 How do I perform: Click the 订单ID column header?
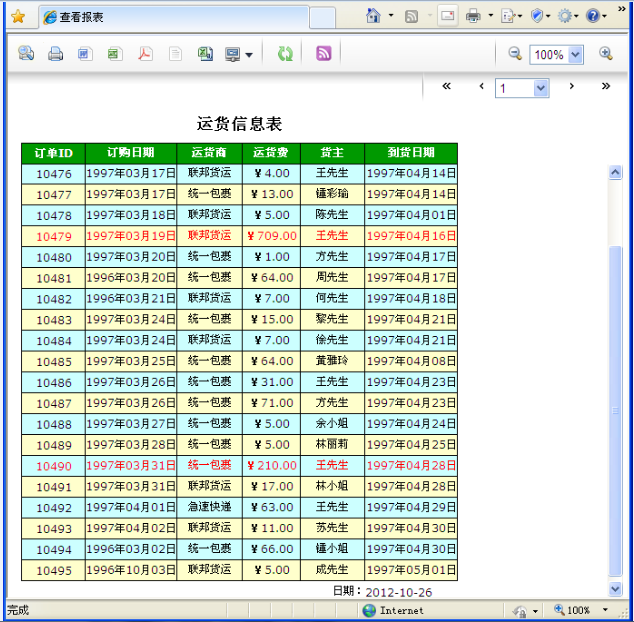[53, 153]
